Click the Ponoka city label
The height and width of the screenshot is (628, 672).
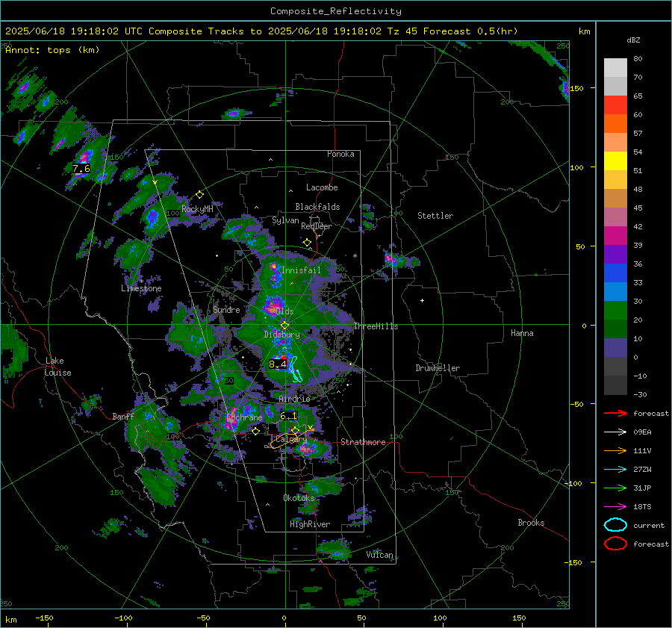340,154
